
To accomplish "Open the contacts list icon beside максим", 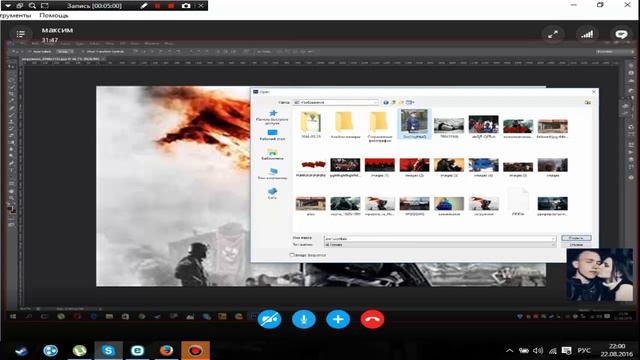I will [x=20, y=34].
